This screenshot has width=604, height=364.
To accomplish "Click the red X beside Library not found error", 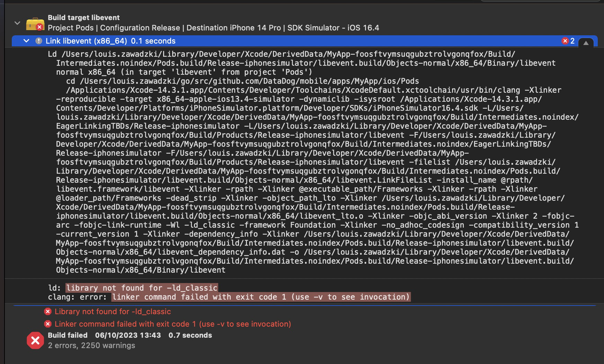I will (47, 311).
